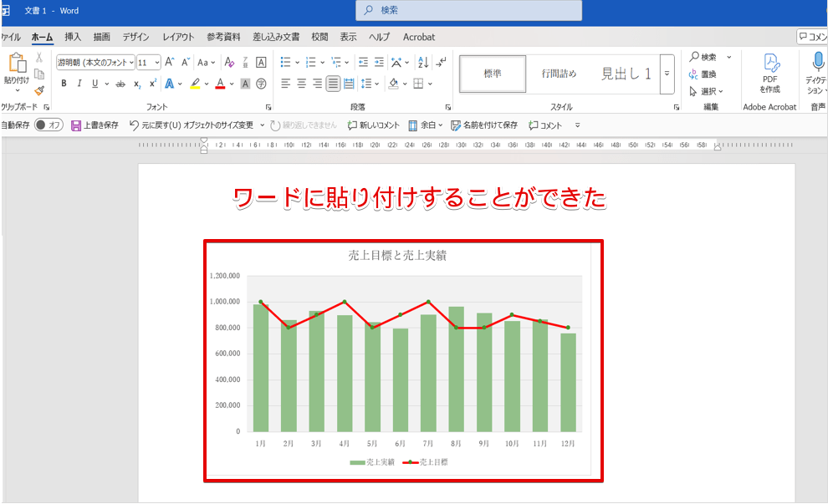Click the subscript formatting icon
This screenshot has height=504, width=838.
click(136, 83)
